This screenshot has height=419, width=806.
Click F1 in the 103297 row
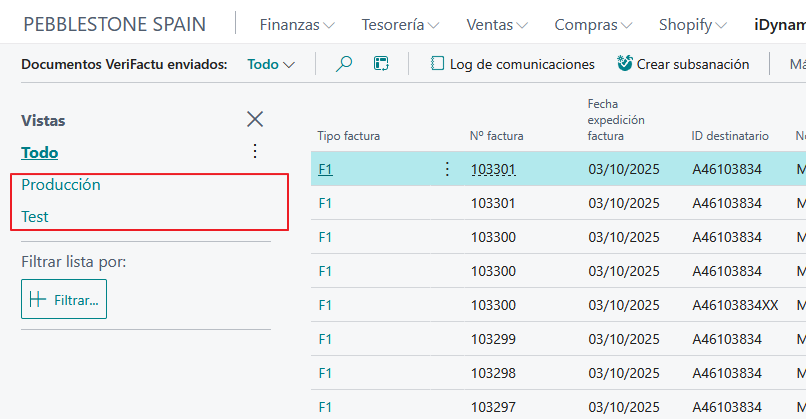325,407
